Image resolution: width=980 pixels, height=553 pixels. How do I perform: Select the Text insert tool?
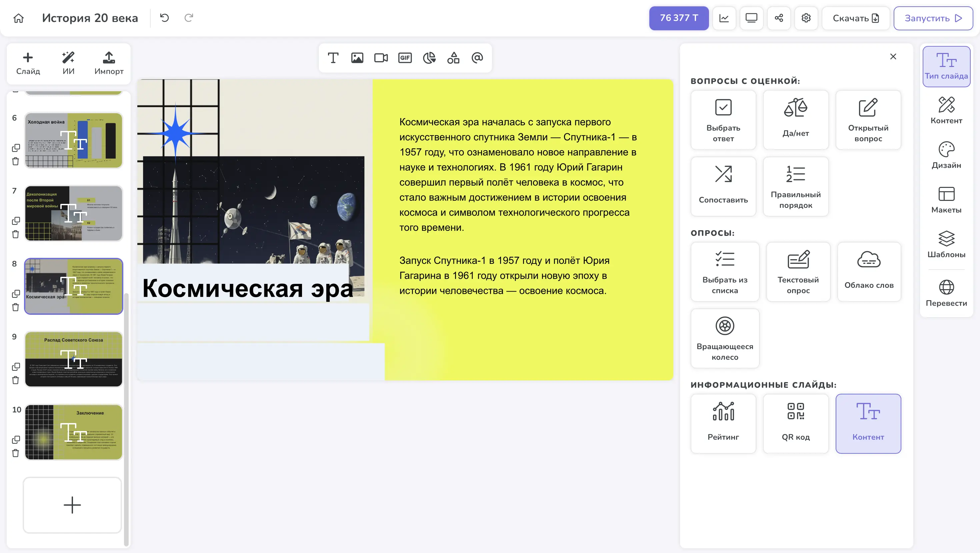pyautogui.click(x=333, y=58)
